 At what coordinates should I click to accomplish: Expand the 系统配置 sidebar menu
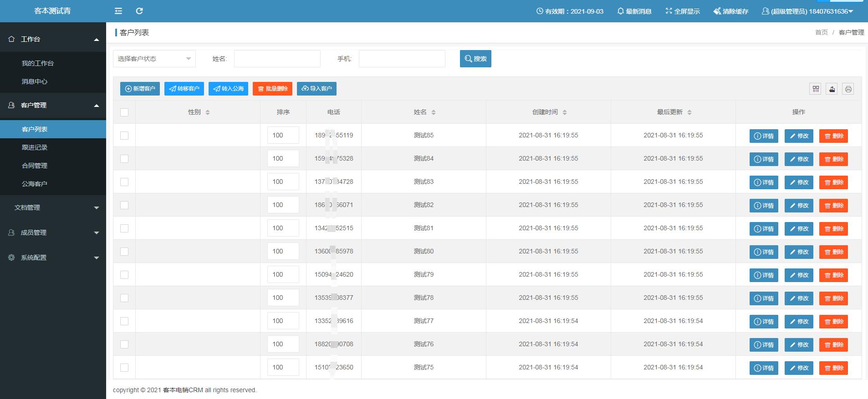[x=53, y=258]
